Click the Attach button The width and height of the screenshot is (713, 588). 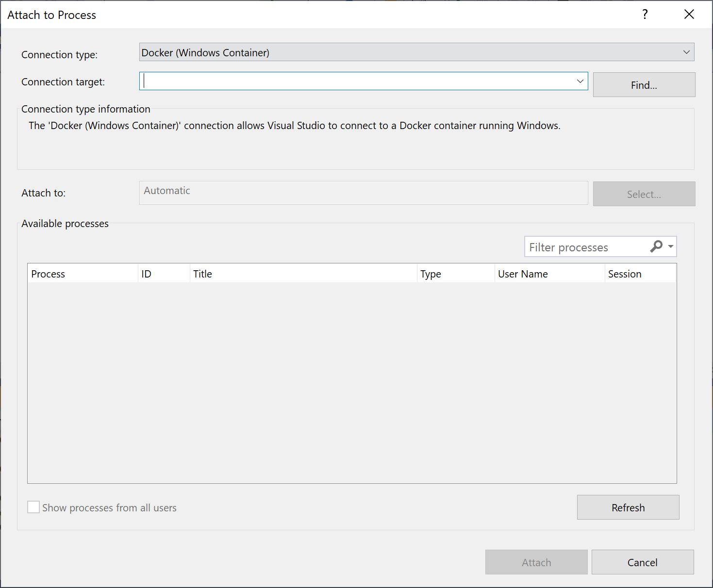click(536, 562)
